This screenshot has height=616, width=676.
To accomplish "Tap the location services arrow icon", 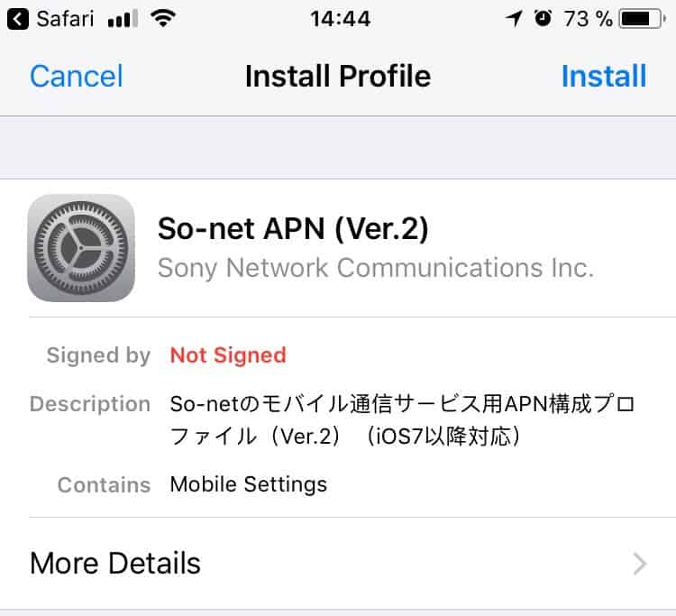I will (515, 19).
